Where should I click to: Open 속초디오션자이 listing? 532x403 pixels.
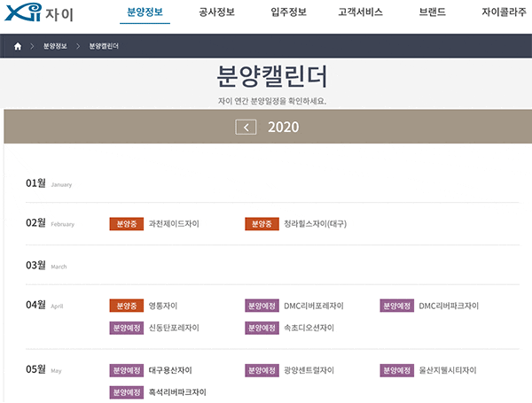click(x=309, y=328)
